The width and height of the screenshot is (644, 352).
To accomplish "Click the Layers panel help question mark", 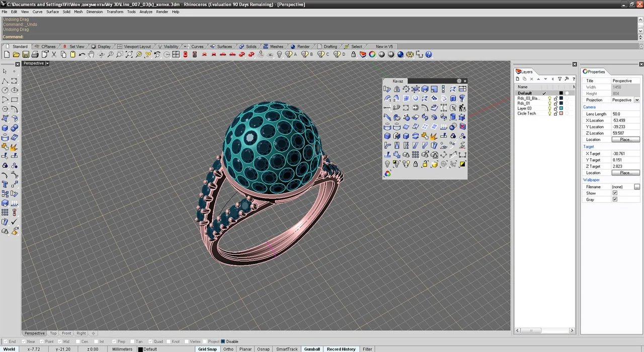I will tap(574, 79).
